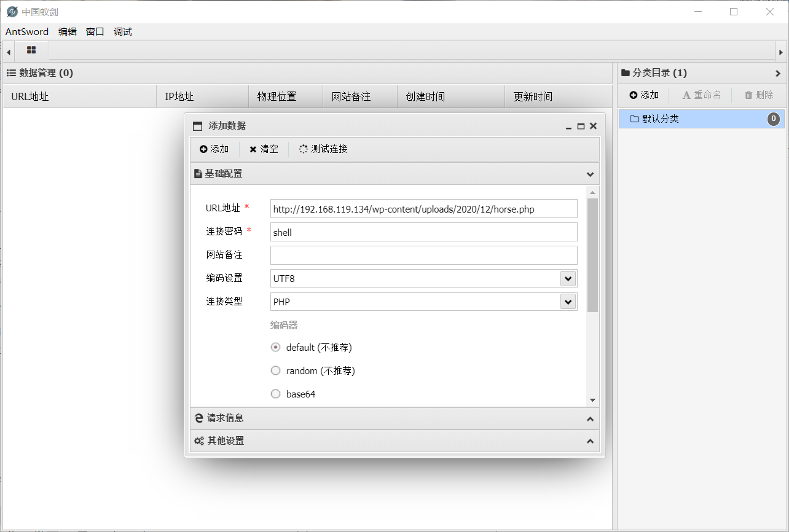Open the AntSword menu
Screen dimensions: 789x532
27,32
